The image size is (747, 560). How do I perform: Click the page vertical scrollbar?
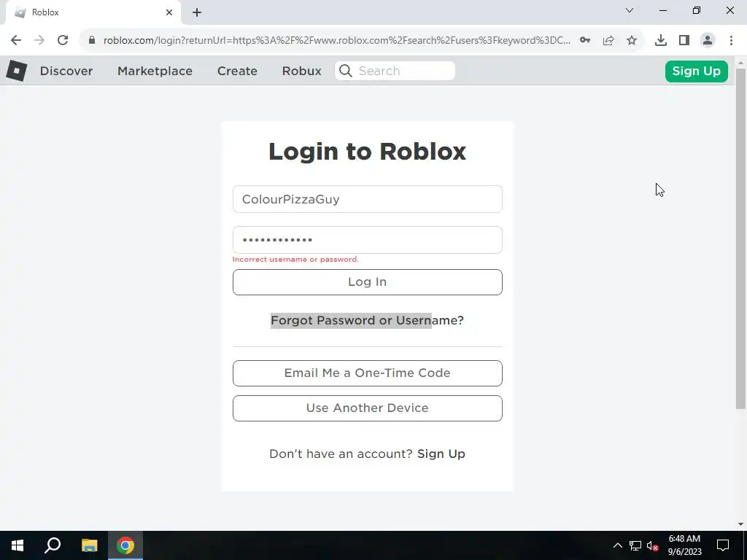pos(740,238)
